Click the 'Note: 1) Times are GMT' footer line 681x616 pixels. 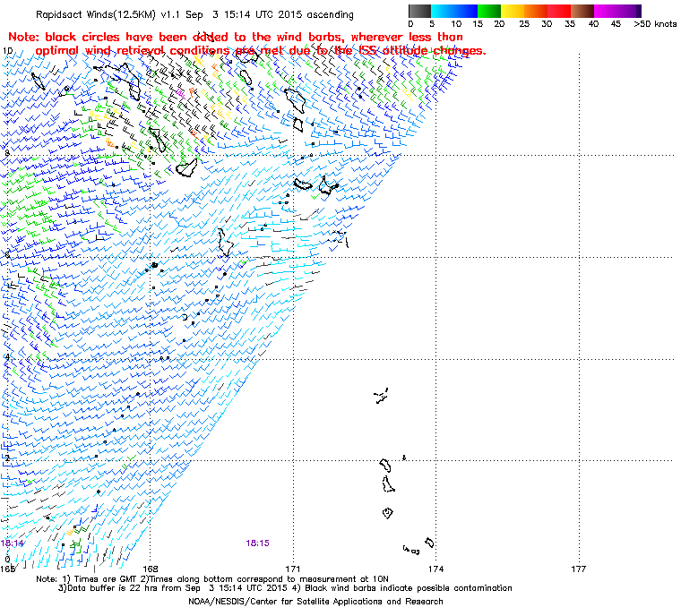click(212, 579)
